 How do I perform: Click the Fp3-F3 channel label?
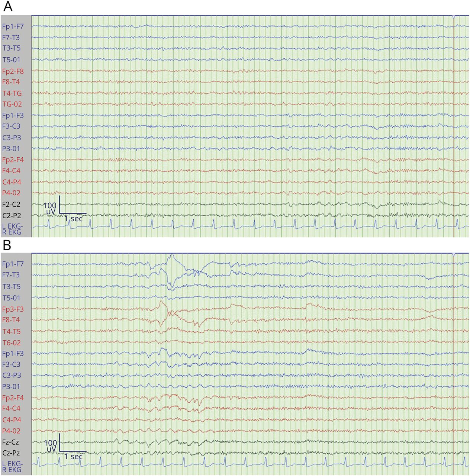pos(13,309)
